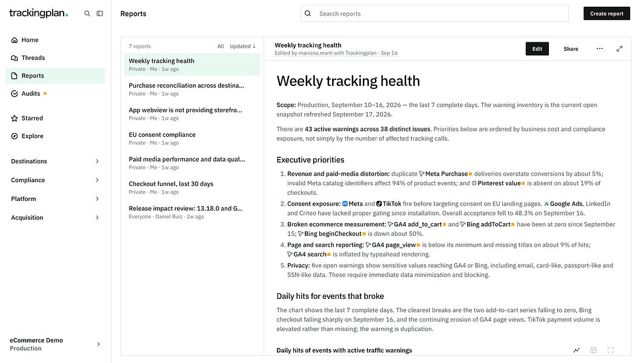This screenshot has width=644, height=363.
Task: Open Bing beginCheckout event link
Action: click(332, 234)
